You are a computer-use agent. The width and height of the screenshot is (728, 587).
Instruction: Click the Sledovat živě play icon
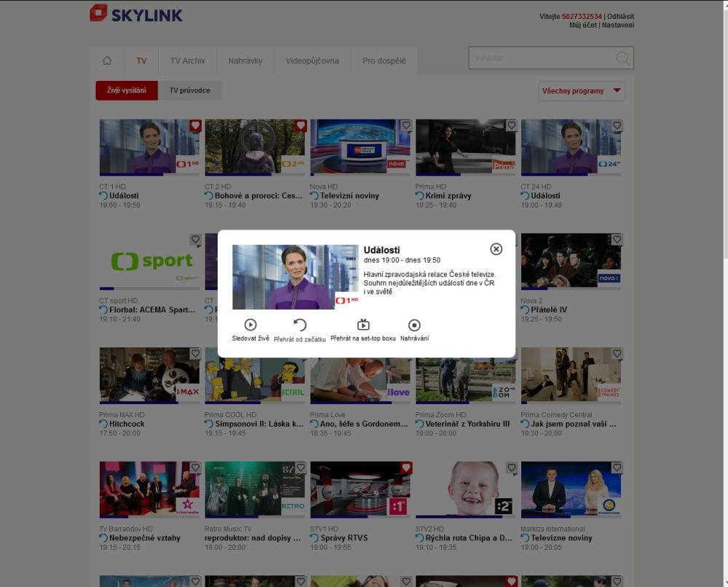pos(250,325)
